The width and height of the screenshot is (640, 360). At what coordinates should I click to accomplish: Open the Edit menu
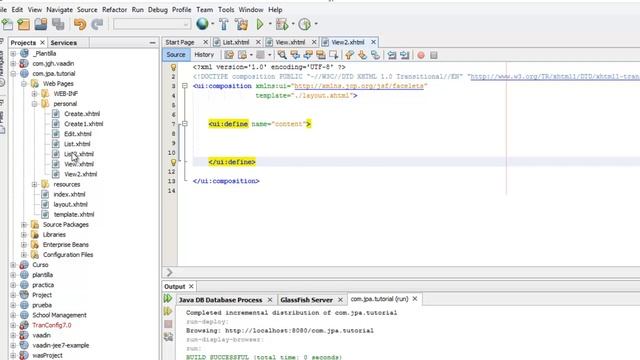click(17, 9)
